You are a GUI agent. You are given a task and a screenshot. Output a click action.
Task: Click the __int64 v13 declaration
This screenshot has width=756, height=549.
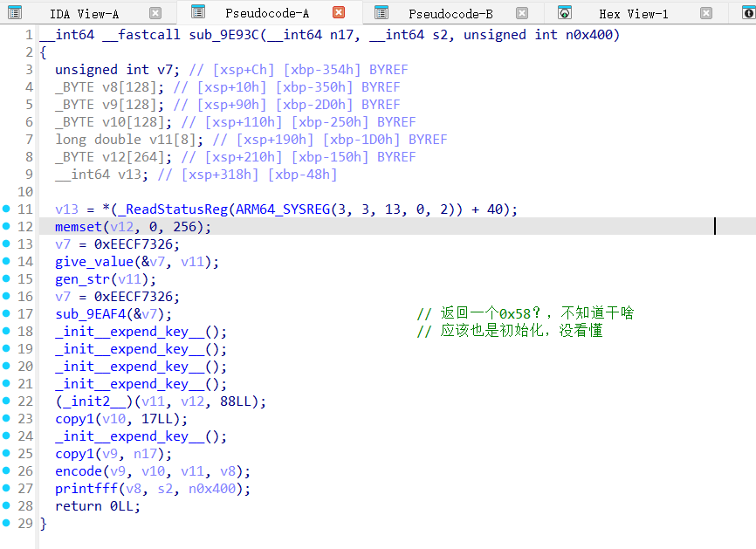coord(102,175)
